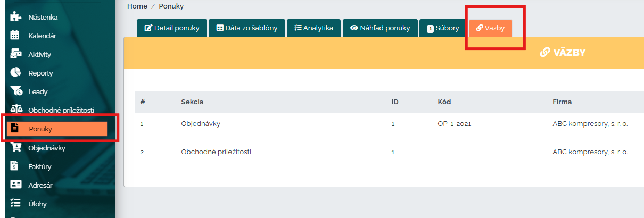Select the Objednávky shopping cart icon
The height and width of the screenshot is (218, 644).
(x=15, y=148)
